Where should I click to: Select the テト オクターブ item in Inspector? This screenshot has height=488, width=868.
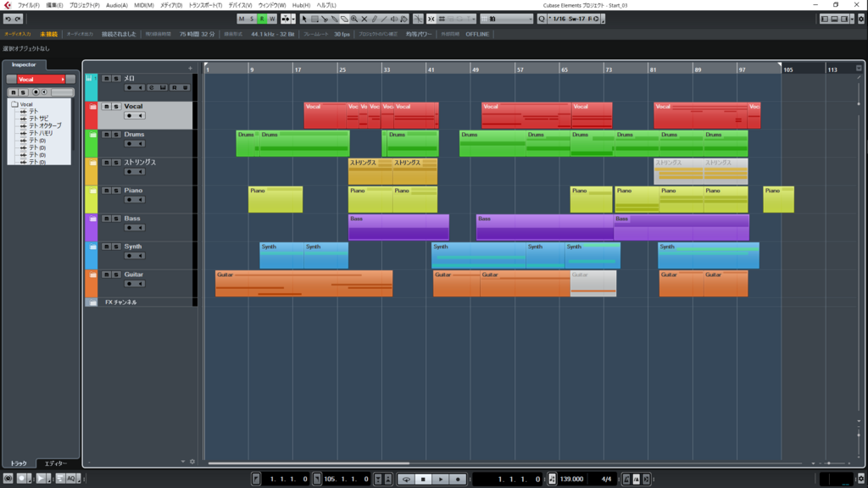click(45, 125)
